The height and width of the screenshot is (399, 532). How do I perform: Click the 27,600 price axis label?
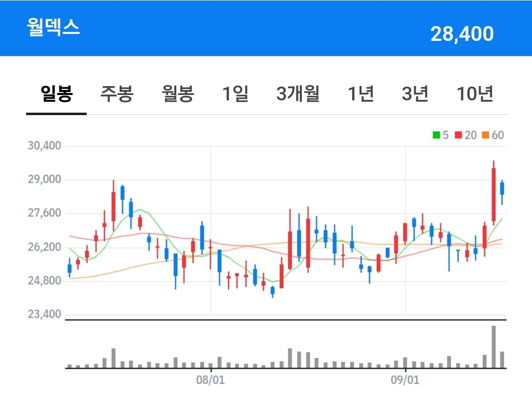pyautogui.click(x=44, y=213)
